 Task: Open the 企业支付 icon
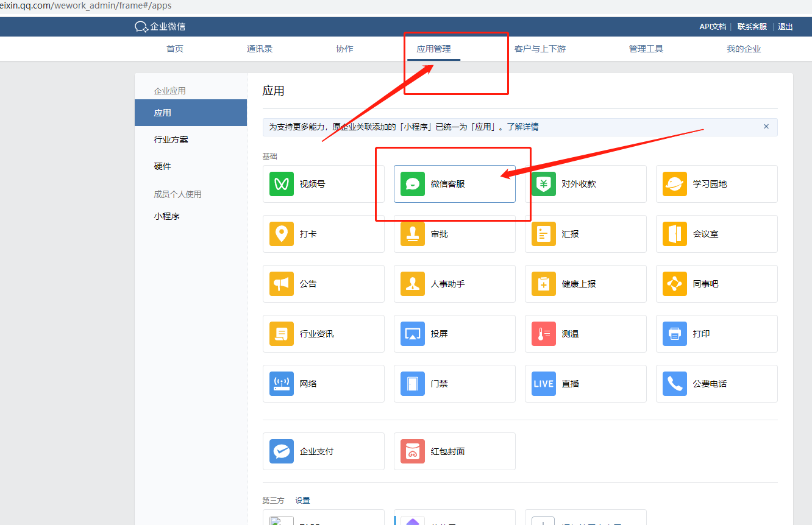pos(282,451)
